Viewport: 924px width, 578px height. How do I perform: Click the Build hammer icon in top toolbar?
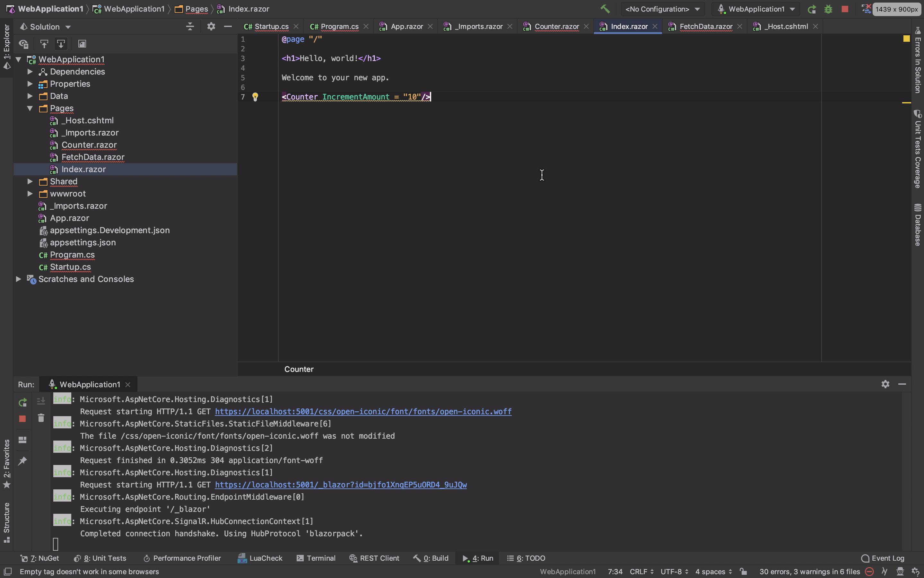pyautogui.click(x=605, y=9)
